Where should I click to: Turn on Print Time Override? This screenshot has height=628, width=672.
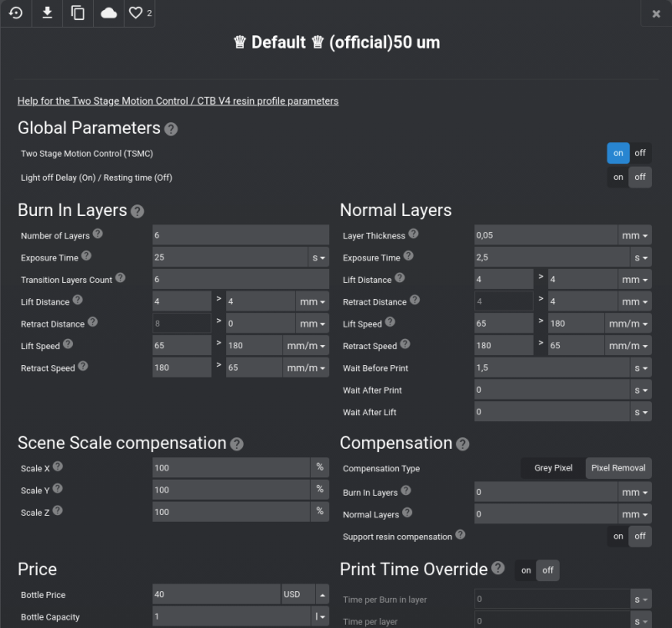tap(526, 570)
